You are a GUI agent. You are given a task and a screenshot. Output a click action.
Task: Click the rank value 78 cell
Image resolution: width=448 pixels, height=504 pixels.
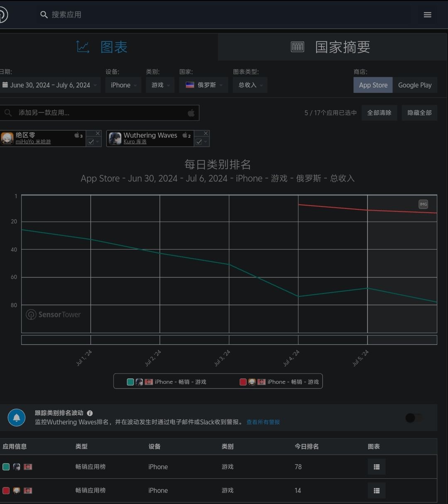298,467
